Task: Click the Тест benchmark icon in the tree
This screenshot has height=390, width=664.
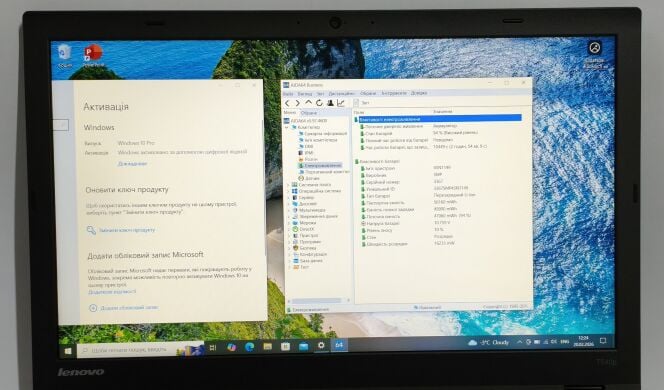Action: [296, 267]
